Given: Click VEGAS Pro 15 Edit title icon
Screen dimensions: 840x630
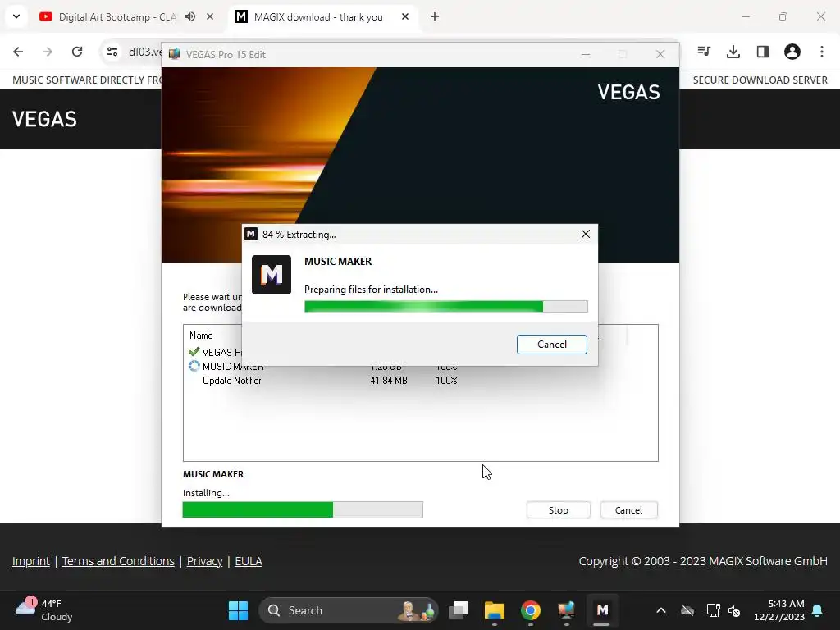Looking at the screenshot, I should coord(175,54).
